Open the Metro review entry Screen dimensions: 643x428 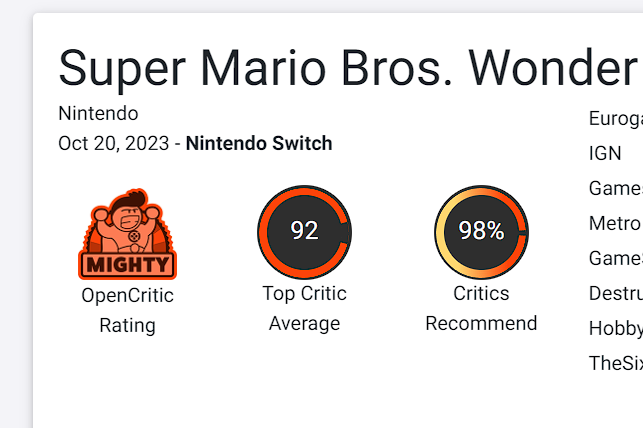click(614, 223)
